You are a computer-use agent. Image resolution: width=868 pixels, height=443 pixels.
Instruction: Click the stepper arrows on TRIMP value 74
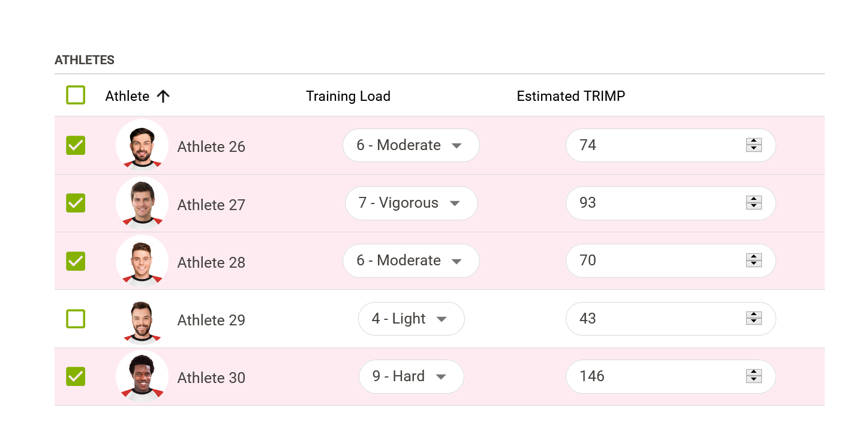754,145
